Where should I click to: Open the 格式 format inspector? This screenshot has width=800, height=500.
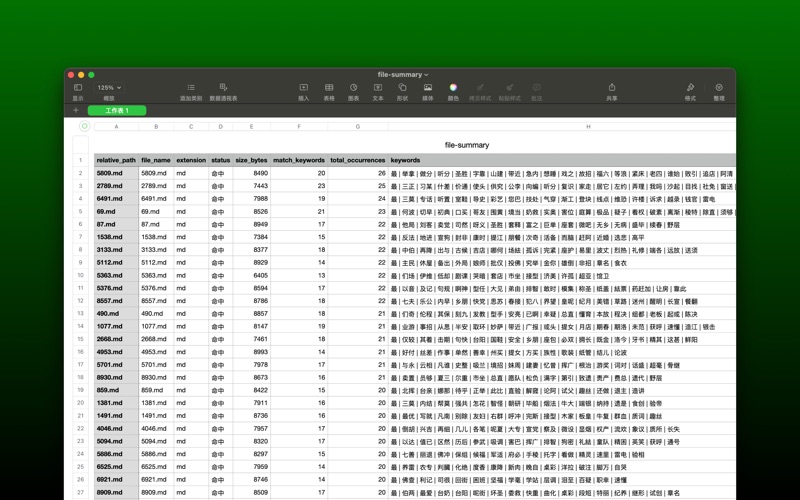coord(690,87)
